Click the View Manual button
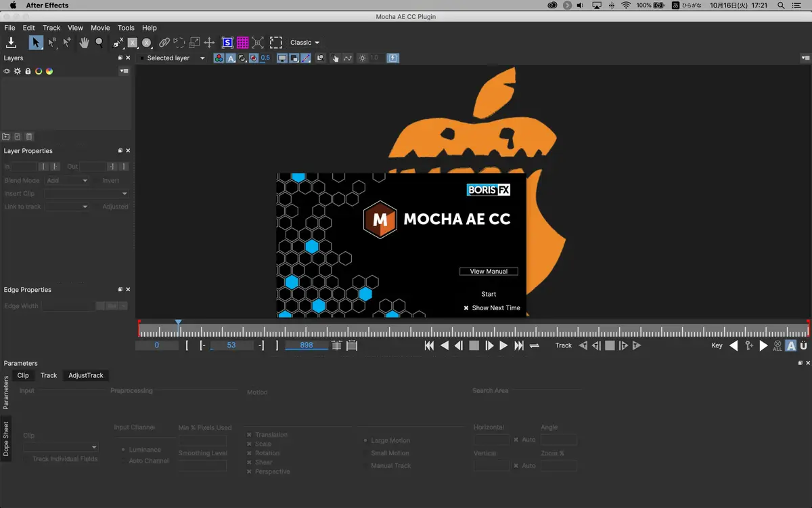The height and width of the screenshot is (508, 812). click(489, 272)
